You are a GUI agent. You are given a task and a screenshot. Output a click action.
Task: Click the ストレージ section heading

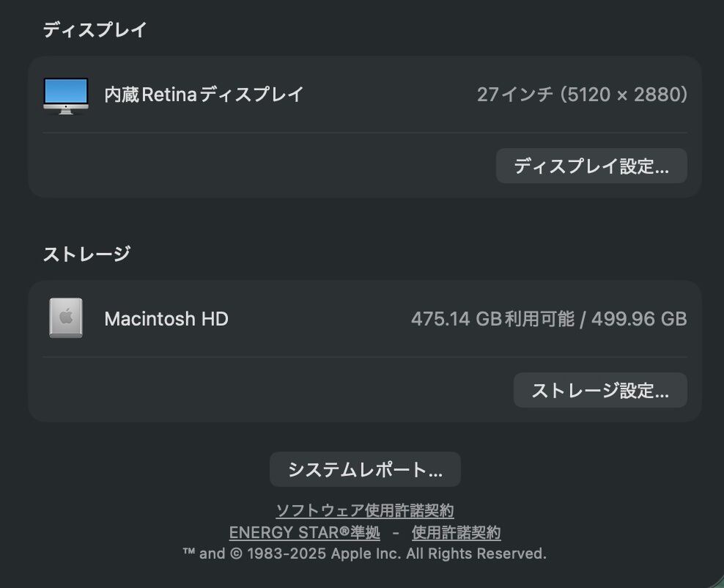(86, 254)
